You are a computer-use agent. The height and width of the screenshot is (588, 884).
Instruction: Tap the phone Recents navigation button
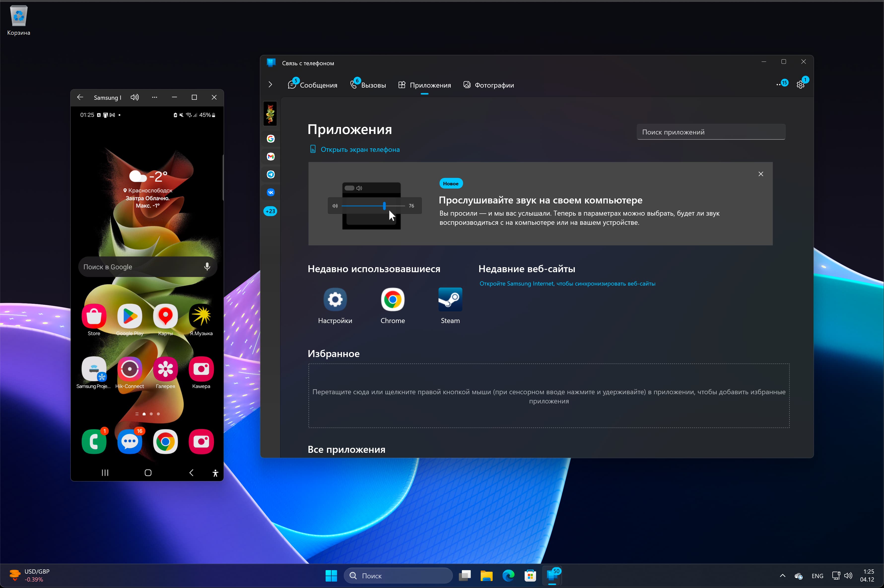pos(105,473)
